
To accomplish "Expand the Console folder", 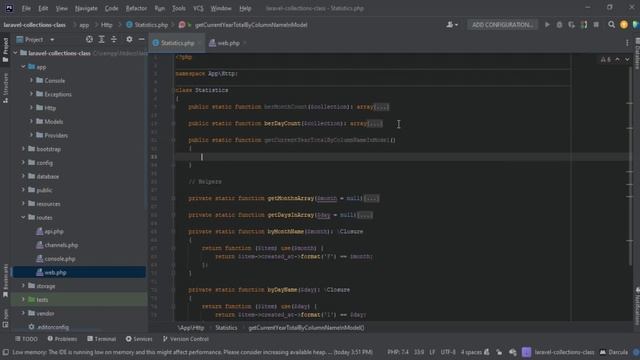I will (31, 80).
